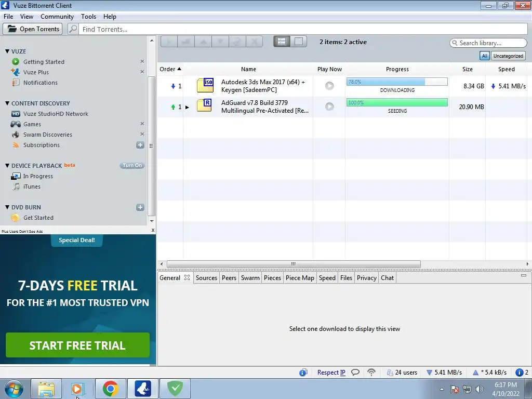Switch to the Files tab

click(346, 277)
